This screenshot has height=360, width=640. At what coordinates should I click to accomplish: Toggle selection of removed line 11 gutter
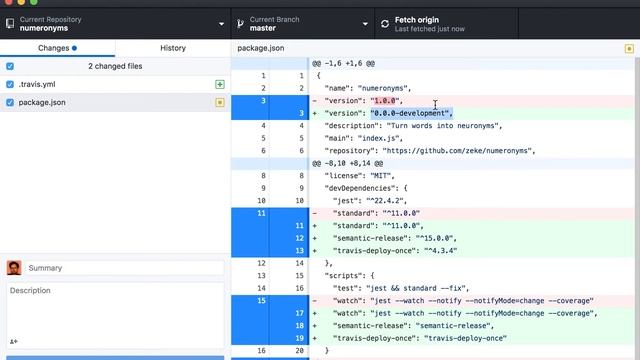click(270, 213)
